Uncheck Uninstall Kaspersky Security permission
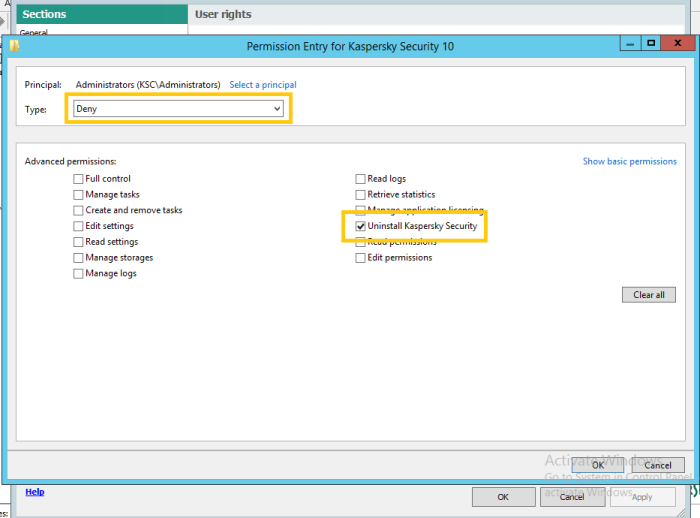Screen dimensions: 700x518 tap(360, 226)
